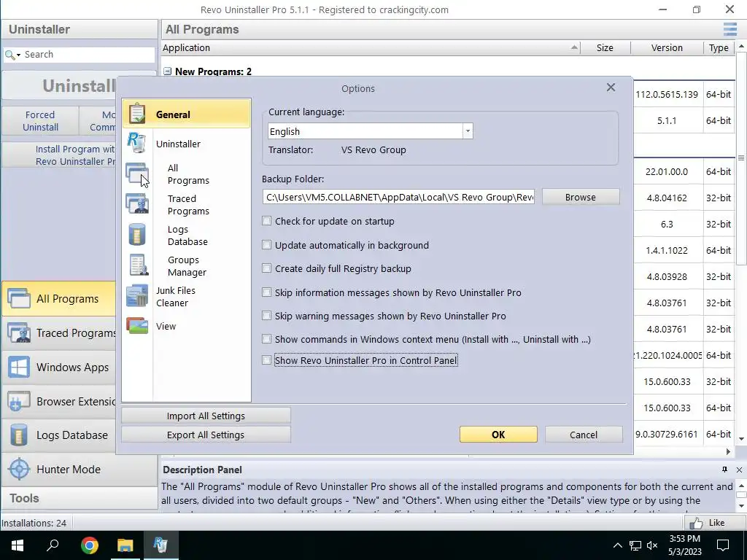Open taskbar search magnifier
Screen dimensions: 747x560
coord(53,545)
